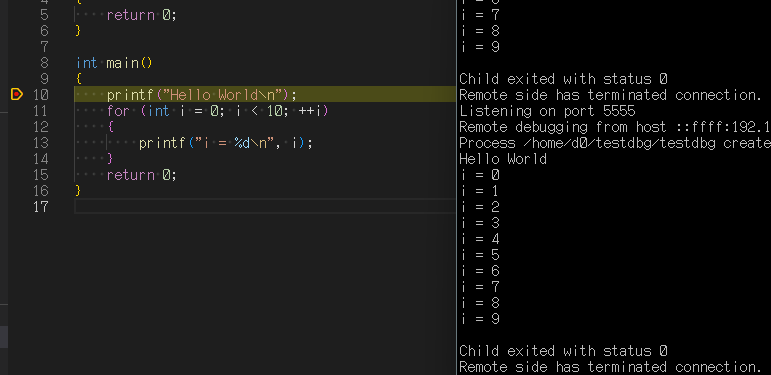Click the breakpoint arrow icon at line 10
771x375 pixels.
click(17, 94)
